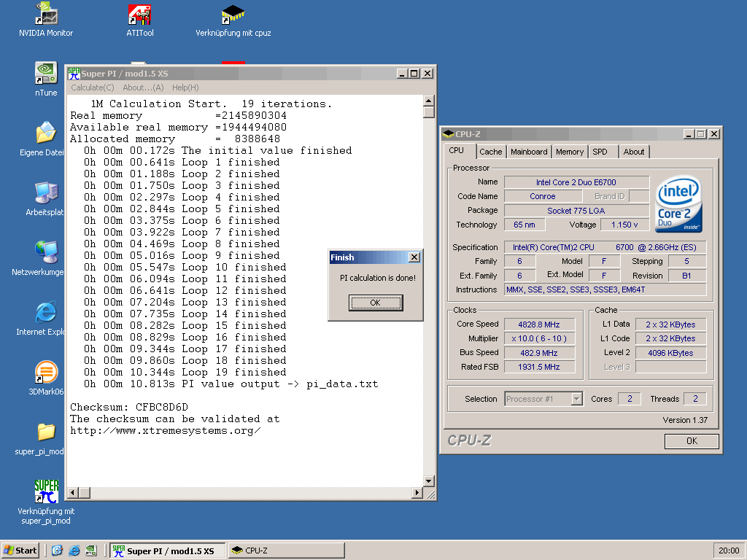The width and height of the screenshot is (747, 560).
Task: Switch to the Cache tab in CPU-Z
Action: pyautogui.click(x=491, y=152)
